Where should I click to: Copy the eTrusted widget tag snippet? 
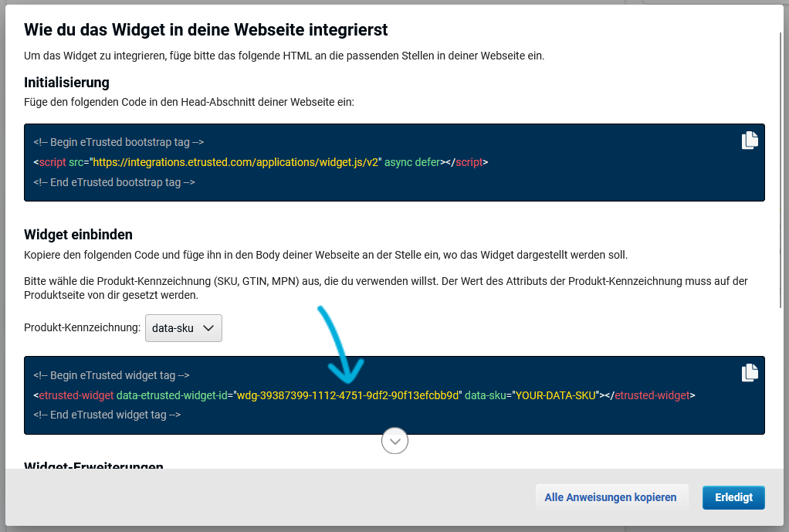click(750, 373)
